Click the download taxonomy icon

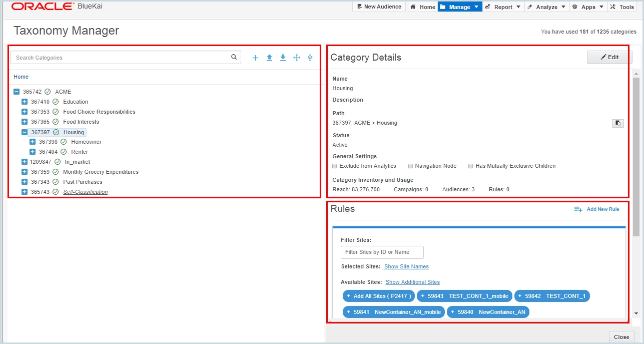(283, 58)
